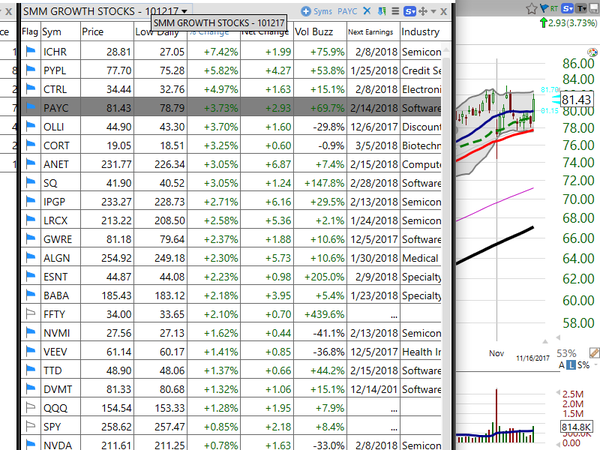Screen dimensions: 600x450
Task: Select the DVMT symbol row
Action: pyautogui.click(x=231, y=389)
